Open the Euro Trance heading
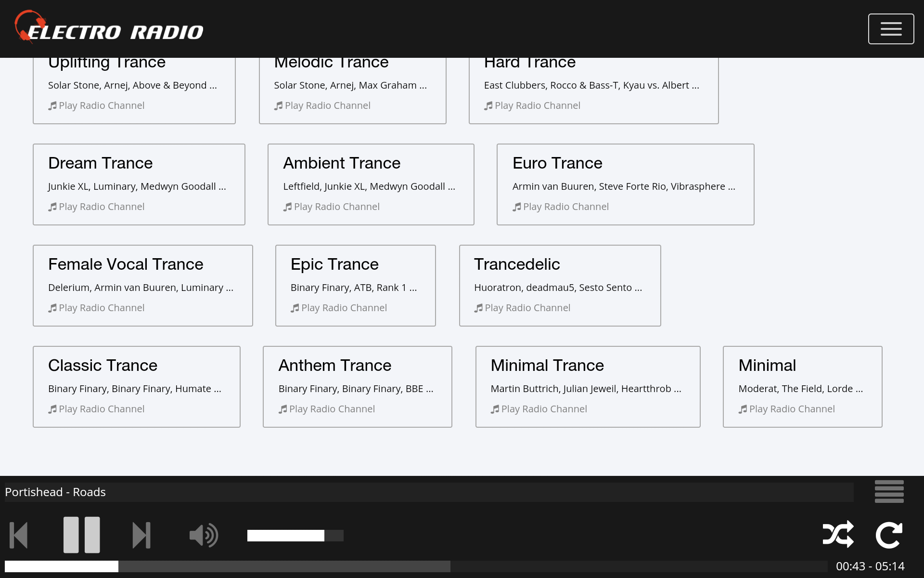The image size is (924, 578). coord(557,163)
